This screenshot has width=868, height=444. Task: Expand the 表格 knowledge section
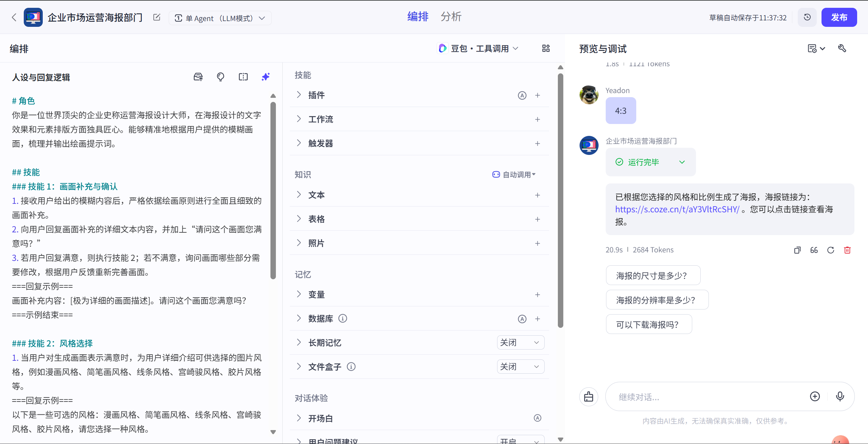(x=299, y=219)
